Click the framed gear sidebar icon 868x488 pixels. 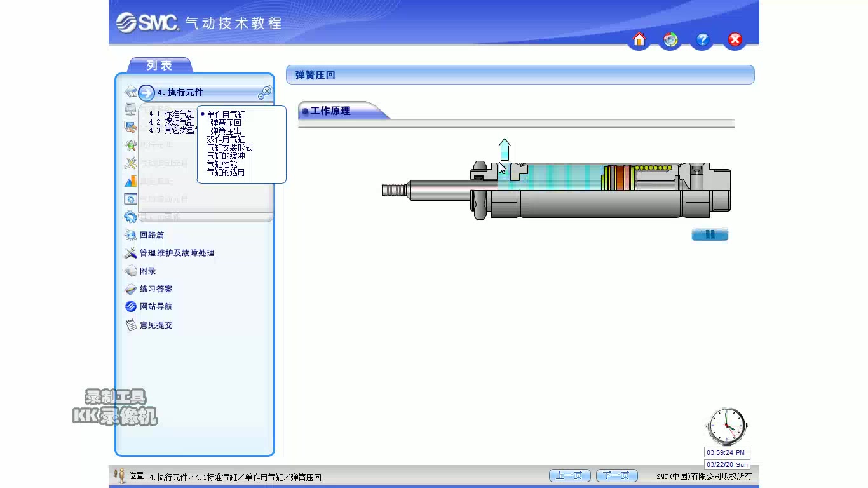[130, 199]
